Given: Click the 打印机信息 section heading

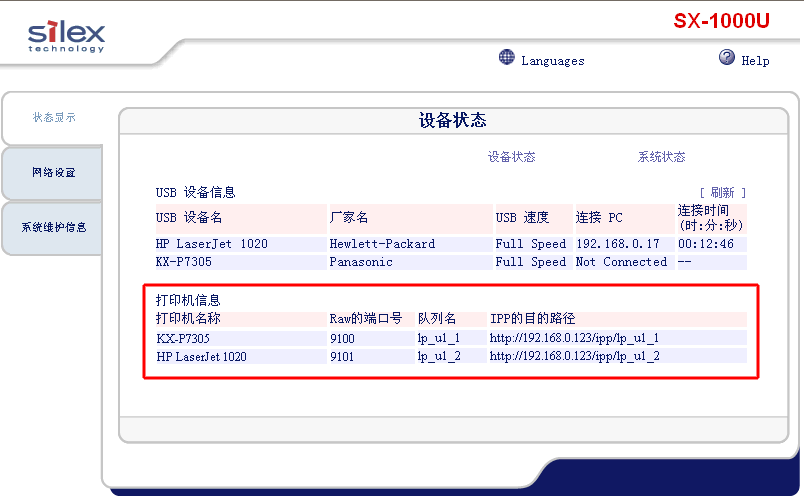Looking at the screenshot, I should 188,300.
